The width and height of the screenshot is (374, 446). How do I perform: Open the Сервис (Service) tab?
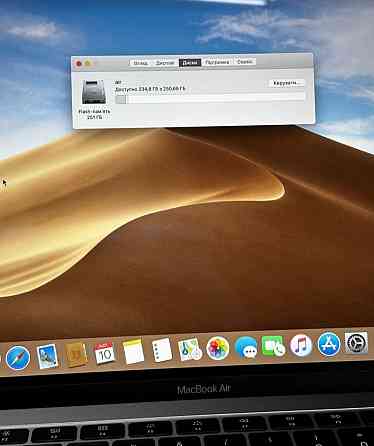tap(245, 62)
